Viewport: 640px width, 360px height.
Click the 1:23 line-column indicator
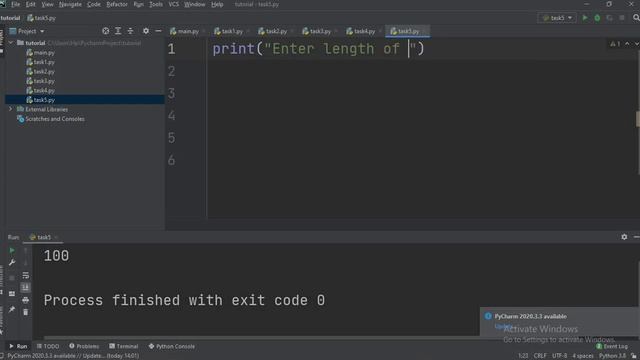523,356
